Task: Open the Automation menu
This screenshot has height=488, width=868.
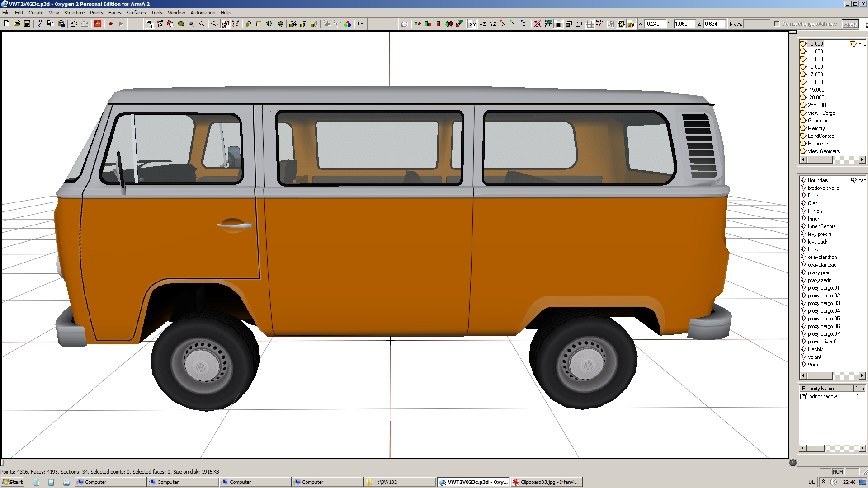Action: pos(203,13)
